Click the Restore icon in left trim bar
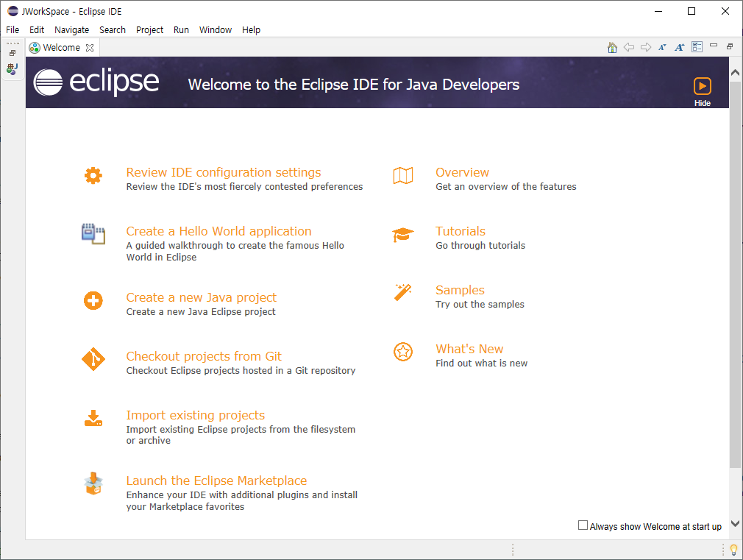This screenshot has width=743, height=560. pyautogui.click(x=13, y=53)
